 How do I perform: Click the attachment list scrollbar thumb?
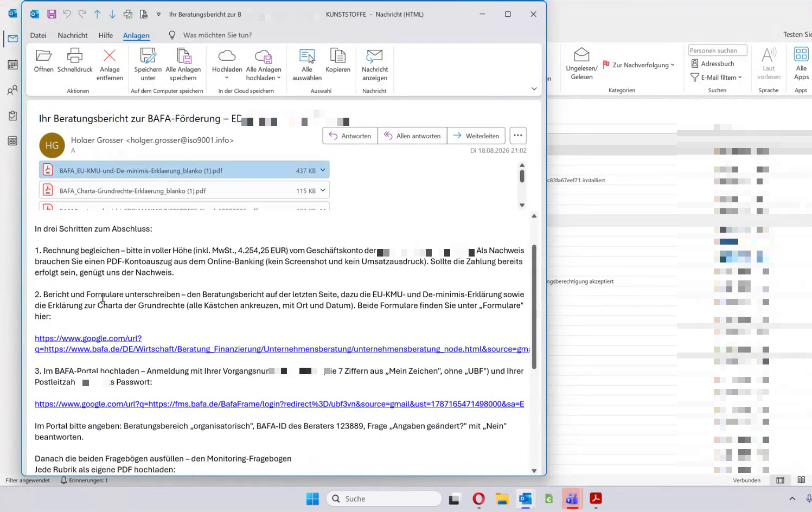(522, 176)
